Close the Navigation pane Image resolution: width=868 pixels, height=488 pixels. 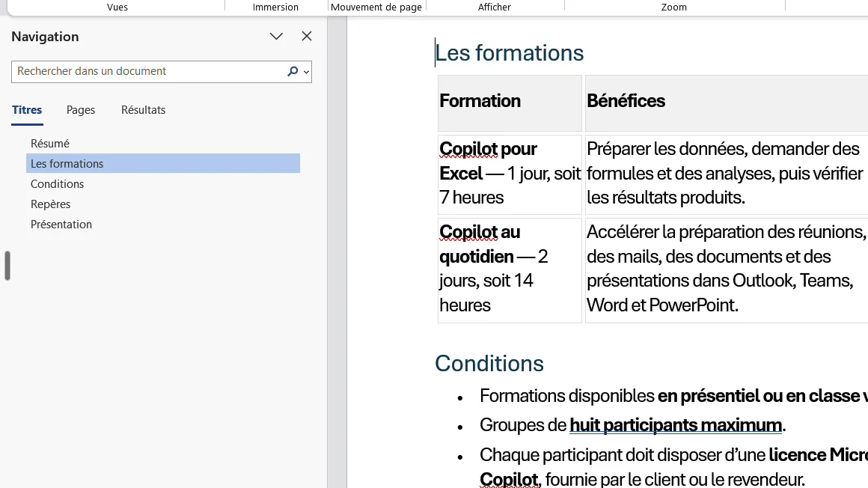307,36
